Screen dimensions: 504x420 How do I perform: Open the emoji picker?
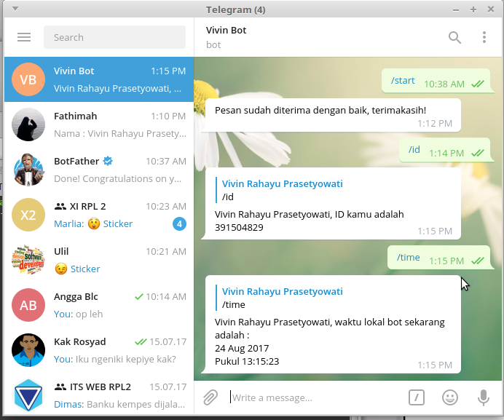[450, 397]
